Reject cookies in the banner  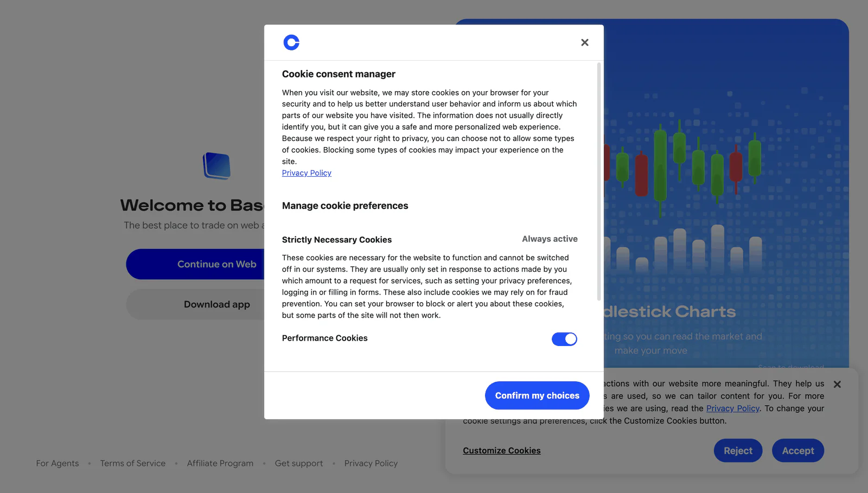[738, 451]
